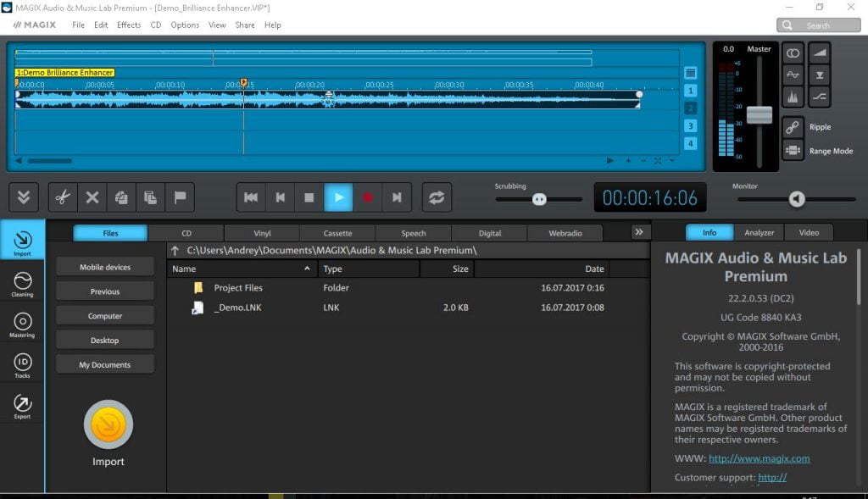The image size is (868, 499).
Task: Open the Import section in the sidebar
Action: (x=22, y=240)
